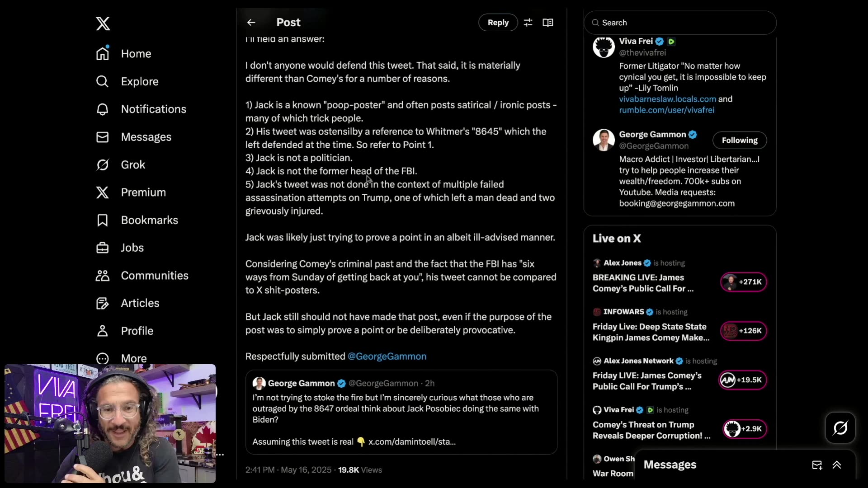Expand the Messages drawer chevrons
This screenshot has height=488, width=868.
coord(837,465)
